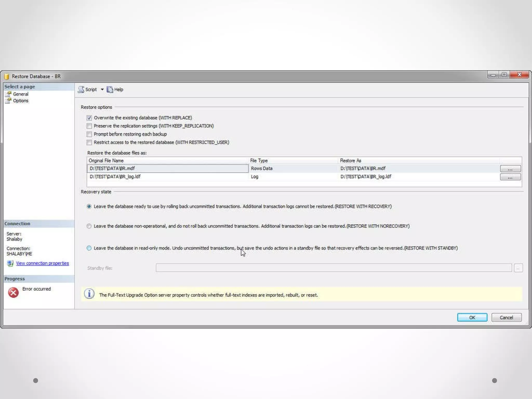
Task: Enable Preserve the replication settings checkbox
Action: 89,126
